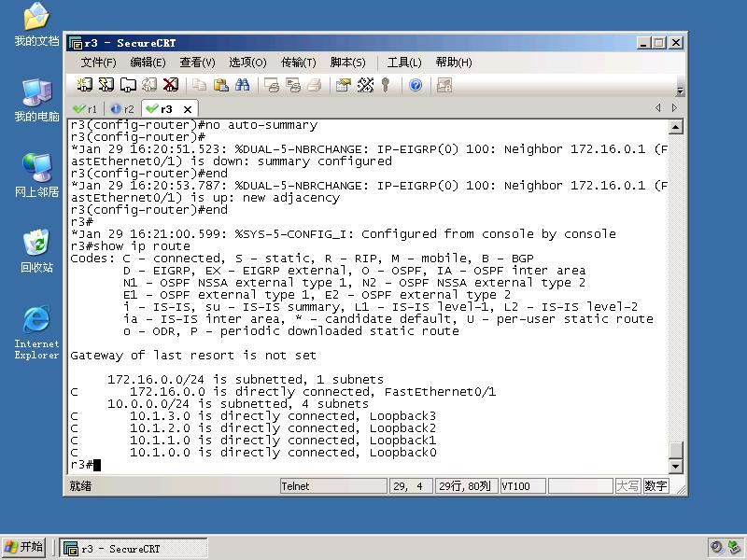Click the grayed-out Print icon
Viewport: 747px width, 560px height.
pyautogui.click(x=315, y=85)
